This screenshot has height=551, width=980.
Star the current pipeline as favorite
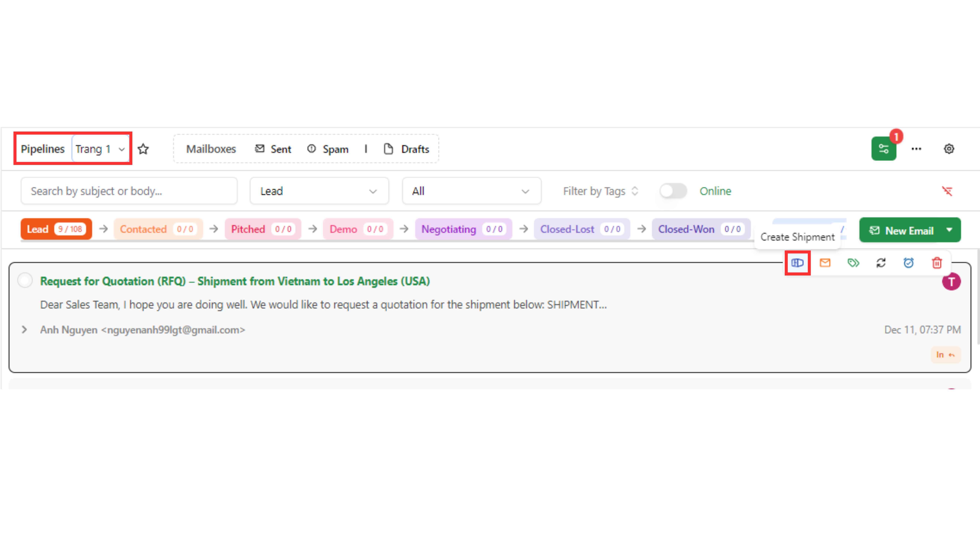pos(143,149)
